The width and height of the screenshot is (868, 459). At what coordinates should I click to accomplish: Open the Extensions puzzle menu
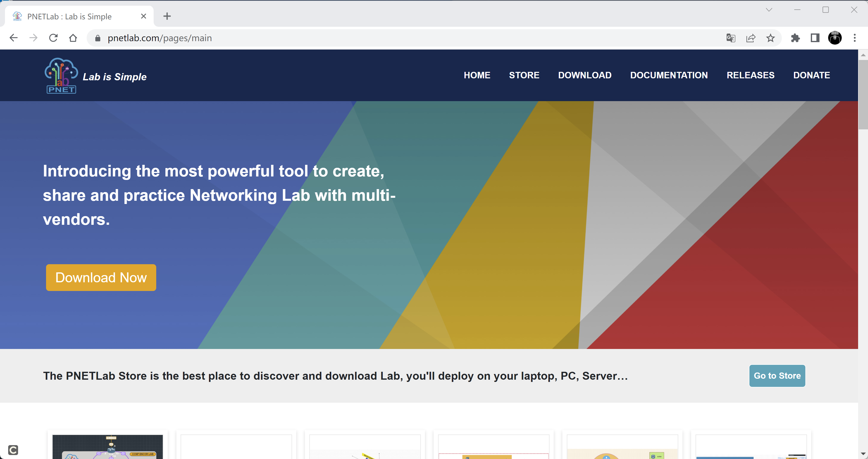[x=795, y=38]
